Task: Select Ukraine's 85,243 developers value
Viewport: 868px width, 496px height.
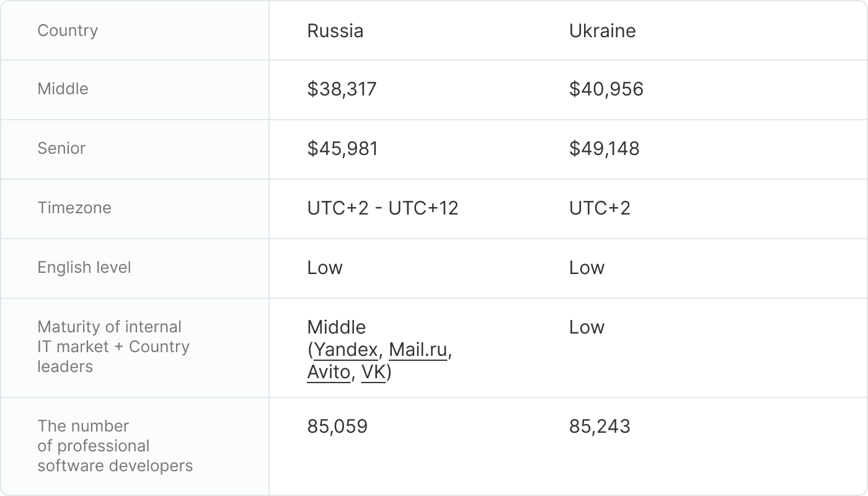Action: pos(600,427)
